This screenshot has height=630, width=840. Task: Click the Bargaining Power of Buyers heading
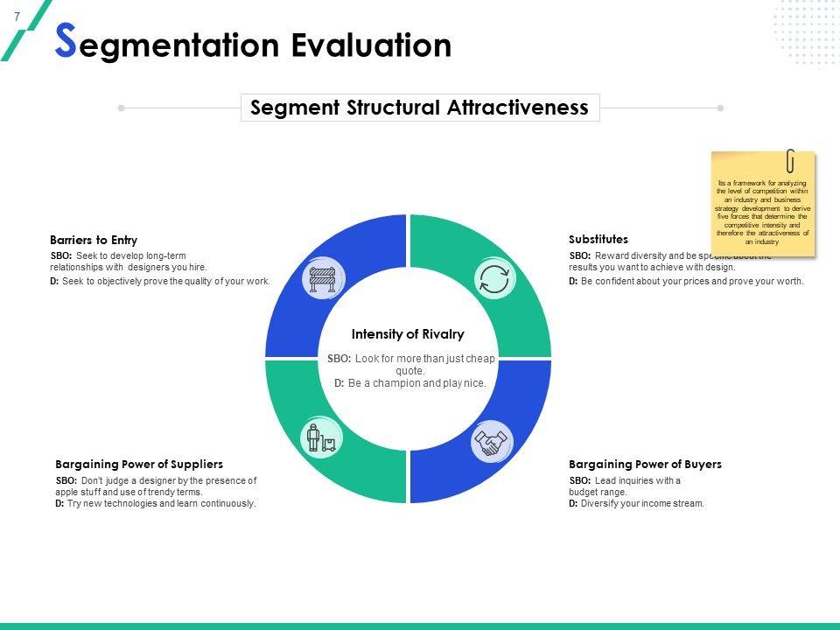(645, 465)
